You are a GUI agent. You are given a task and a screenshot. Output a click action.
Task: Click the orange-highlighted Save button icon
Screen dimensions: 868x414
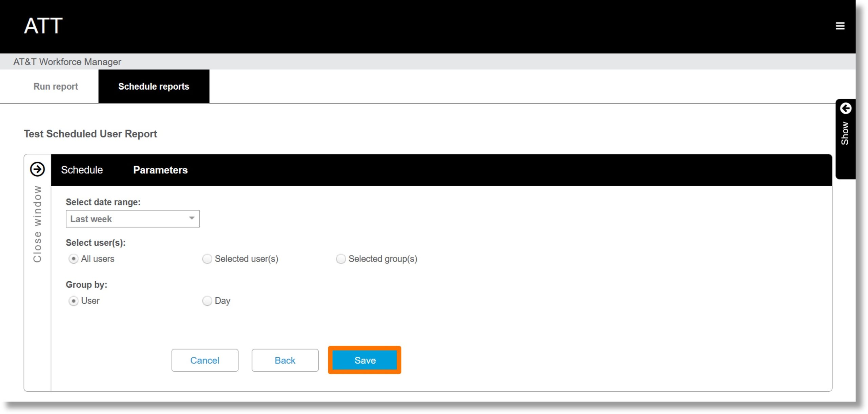click(x=365, y=360)
